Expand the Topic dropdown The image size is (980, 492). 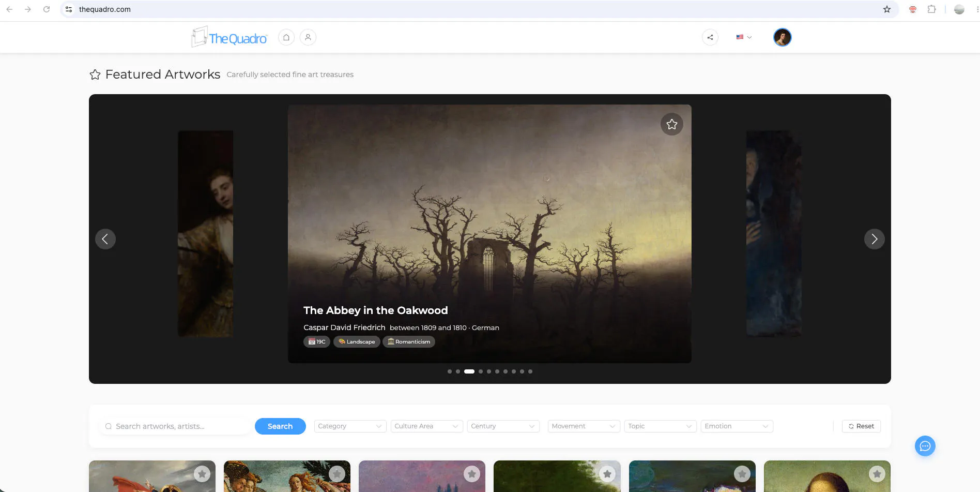tap(661, 426)
